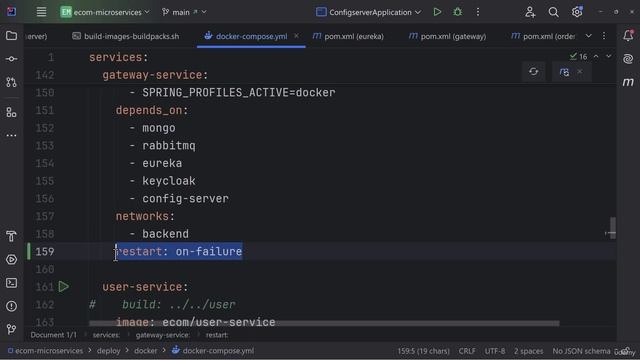Open the Services tool window

(x=11, y=259)
